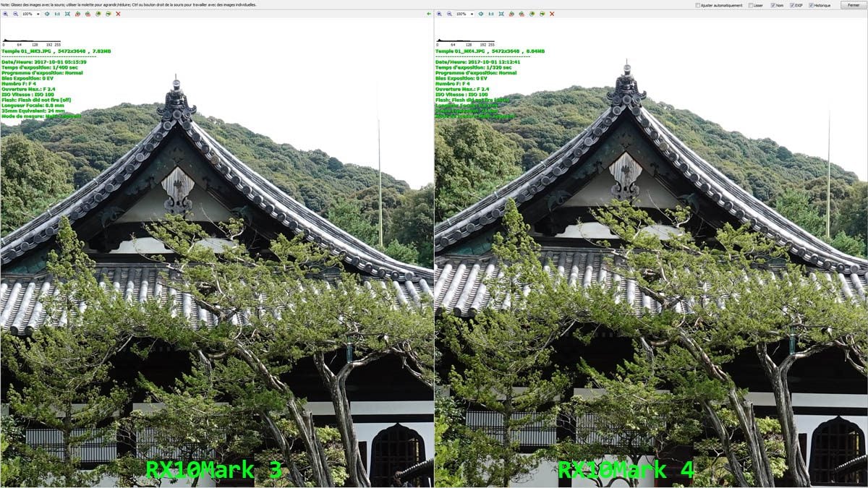
Task: Uncheck the EXIF checkbox
Action: [x=792, y=5]
